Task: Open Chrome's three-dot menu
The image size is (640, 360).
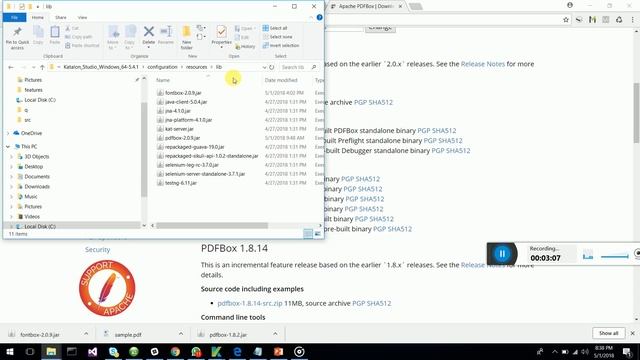Action: 633,20
